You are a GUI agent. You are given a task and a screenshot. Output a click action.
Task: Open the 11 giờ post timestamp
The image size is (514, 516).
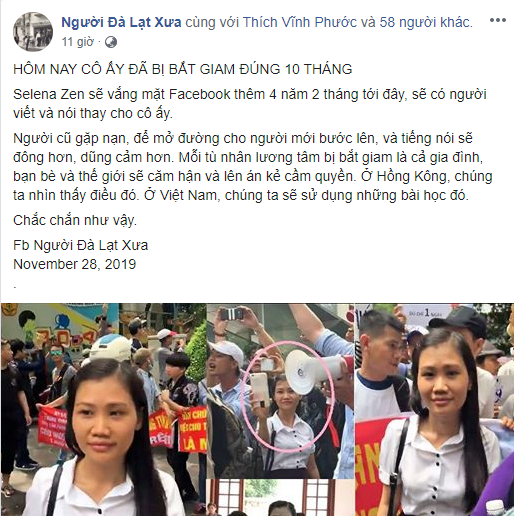point(77,42)
